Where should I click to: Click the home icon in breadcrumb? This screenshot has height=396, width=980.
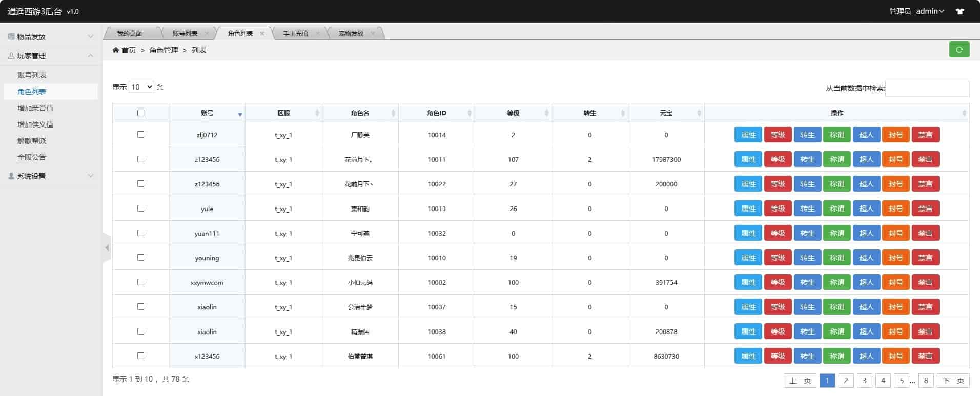pos(116,50)
